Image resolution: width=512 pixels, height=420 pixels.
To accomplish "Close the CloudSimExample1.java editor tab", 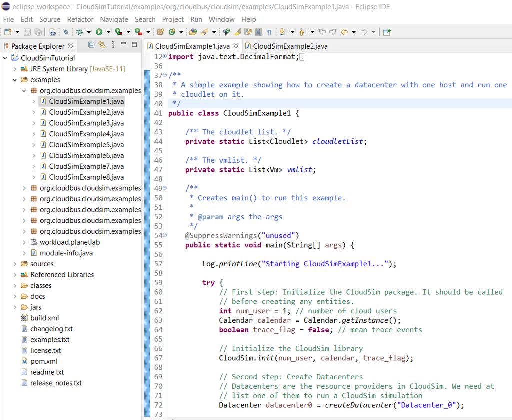I will tap(236, 46).
